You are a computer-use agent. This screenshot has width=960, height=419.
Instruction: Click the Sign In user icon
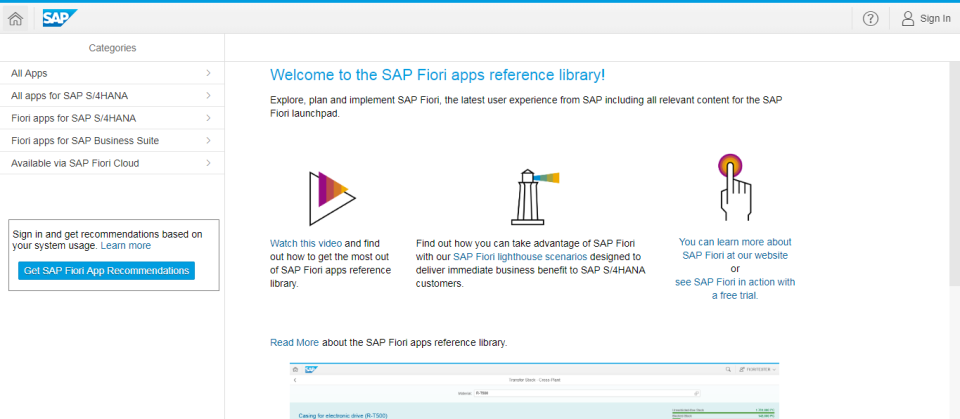pyautogui.click(x=908, y=18)
